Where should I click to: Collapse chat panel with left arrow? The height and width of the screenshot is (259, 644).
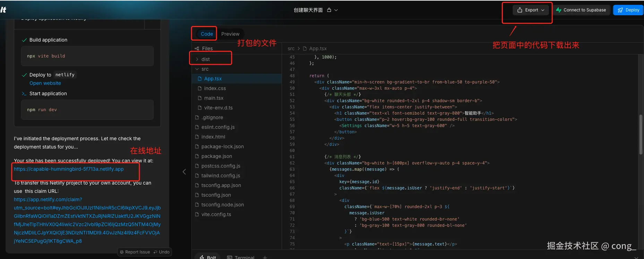[184, 172]
